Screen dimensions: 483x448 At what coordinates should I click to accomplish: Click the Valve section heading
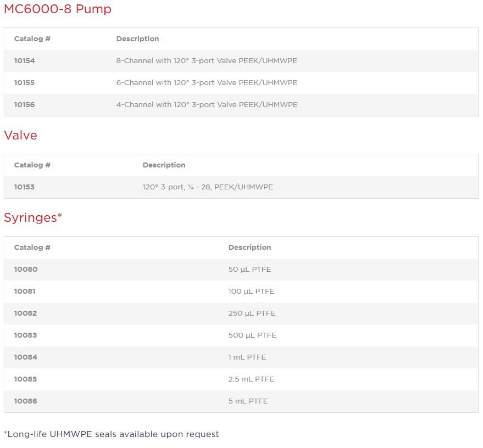(21, 136)
